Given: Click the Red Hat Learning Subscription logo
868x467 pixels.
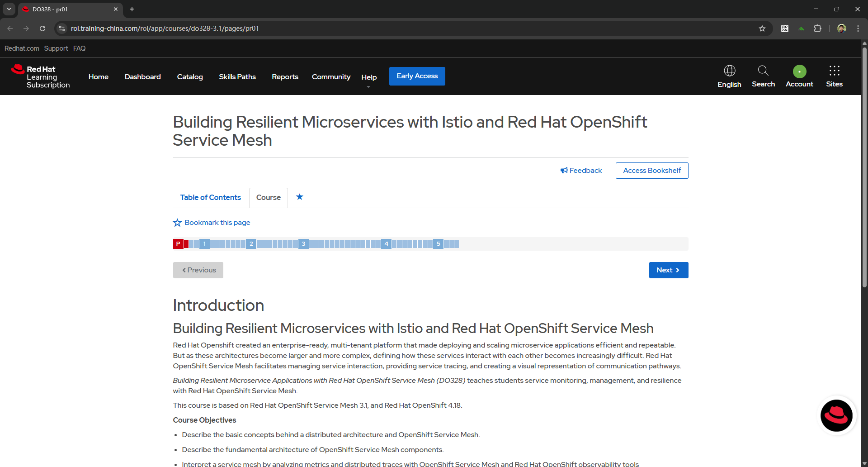Looking at the screenshot, I should (x=41, y=76).
